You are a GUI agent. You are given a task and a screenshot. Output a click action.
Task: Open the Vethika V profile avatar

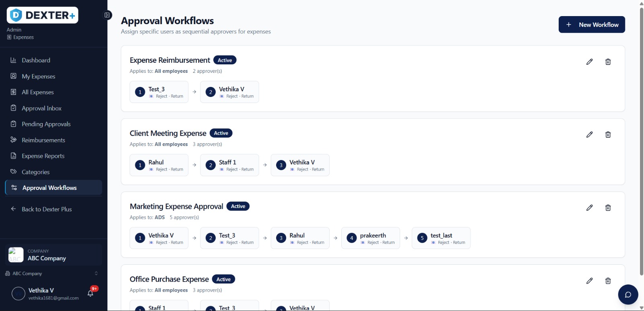coord(19,294)
